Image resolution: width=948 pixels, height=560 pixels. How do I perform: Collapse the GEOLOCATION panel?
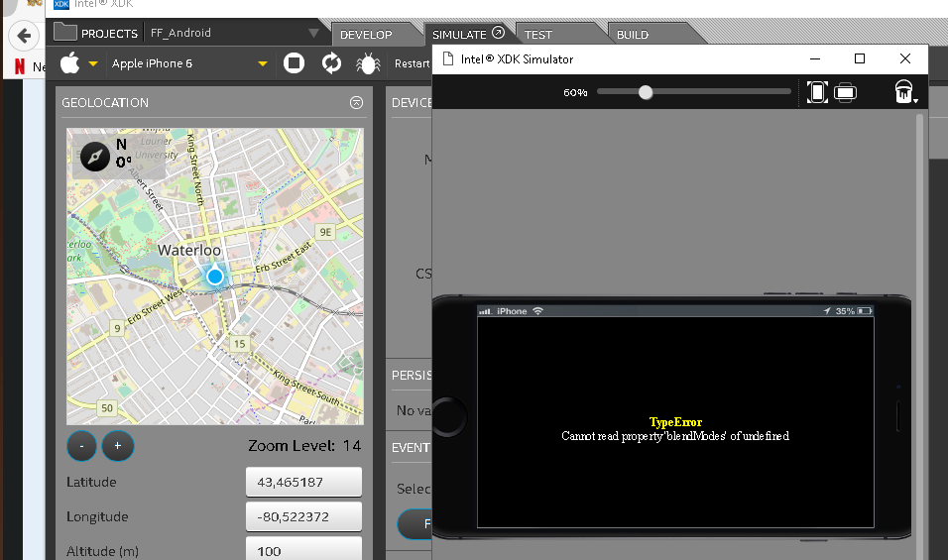tap(357, 103)
